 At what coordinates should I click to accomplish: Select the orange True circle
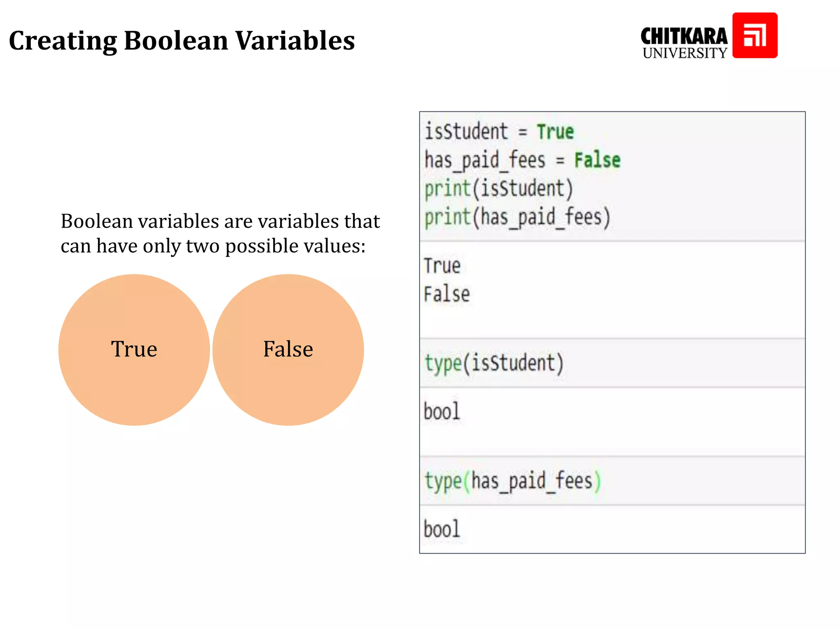tap(134, 349)
